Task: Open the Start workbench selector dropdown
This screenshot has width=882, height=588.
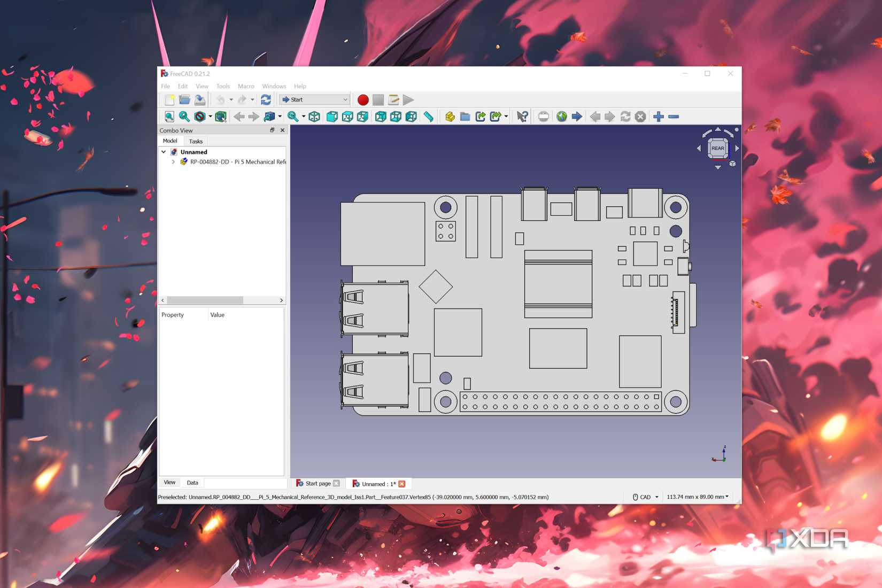Action: click(x=314, y=100)
